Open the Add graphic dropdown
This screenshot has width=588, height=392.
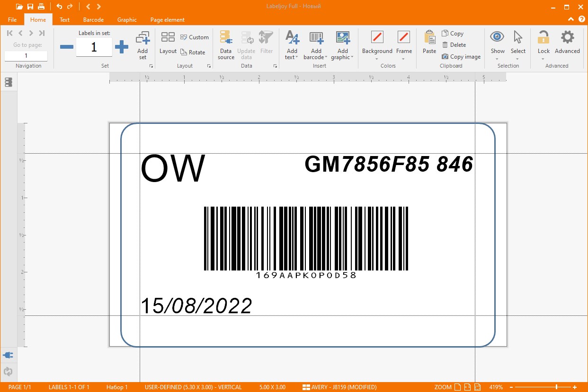click(343, 45)
